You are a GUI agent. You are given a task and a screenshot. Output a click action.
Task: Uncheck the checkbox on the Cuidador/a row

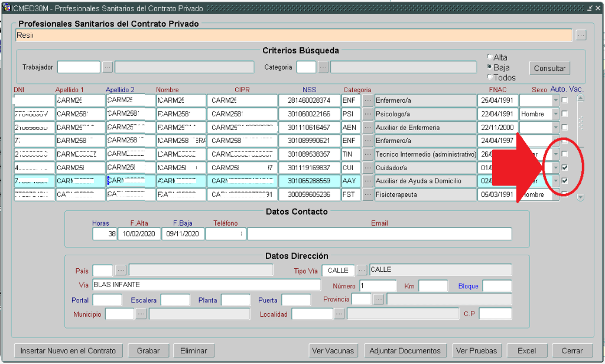564,168
